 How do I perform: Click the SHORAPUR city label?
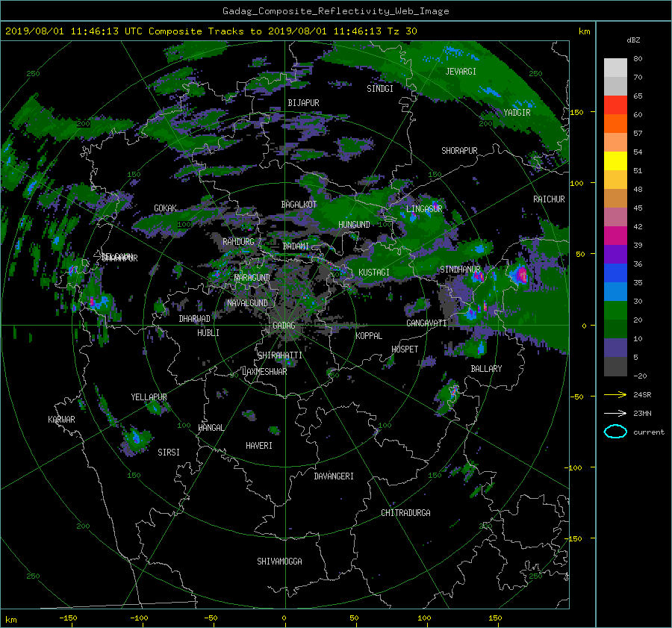coord(459,151)
